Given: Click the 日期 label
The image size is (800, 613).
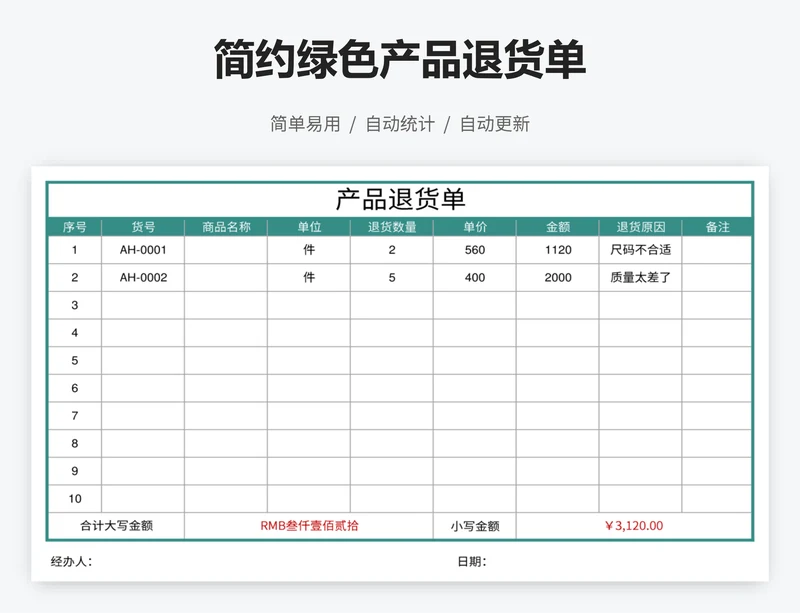Looking at the screenshot, I should point(471,562).
